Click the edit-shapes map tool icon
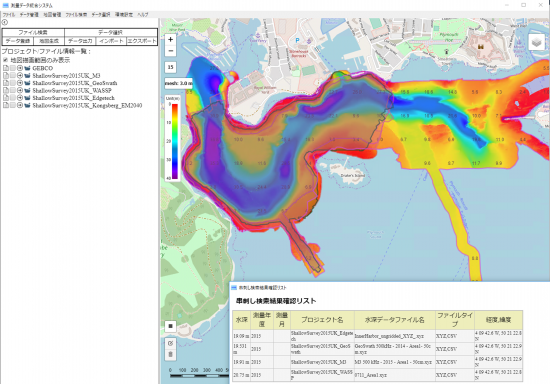This screenshot has width=550, height=384. (170, 343)
